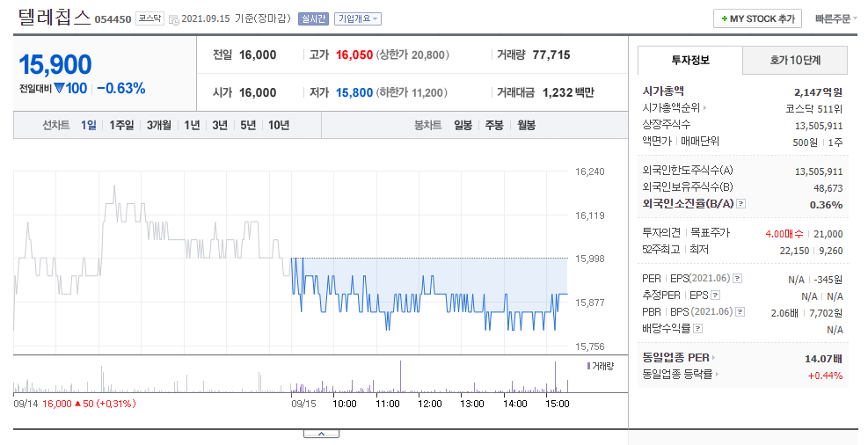Click the stock code 054450
Screen dimensions: 868x445
(x=113, y=19)
